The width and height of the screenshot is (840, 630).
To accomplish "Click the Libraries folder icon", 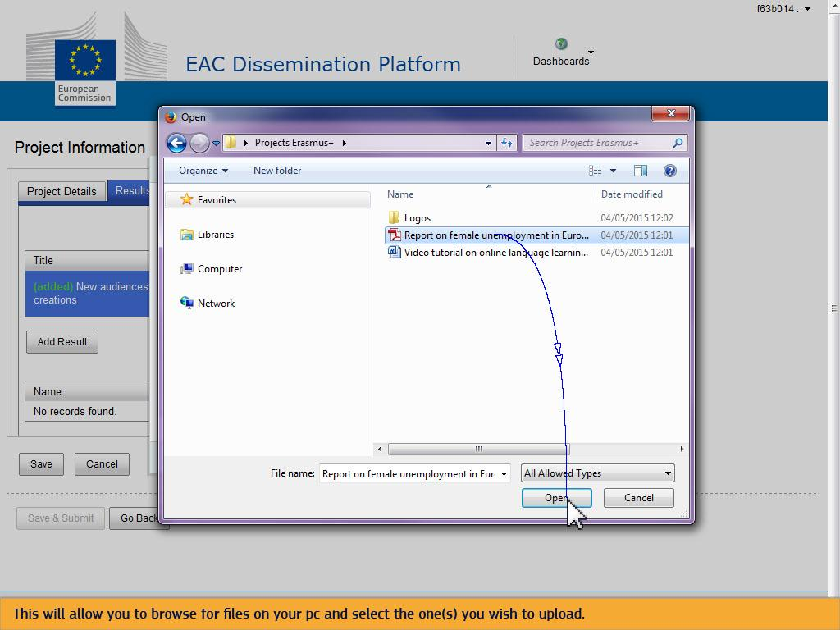I will [x=186, y=235].
